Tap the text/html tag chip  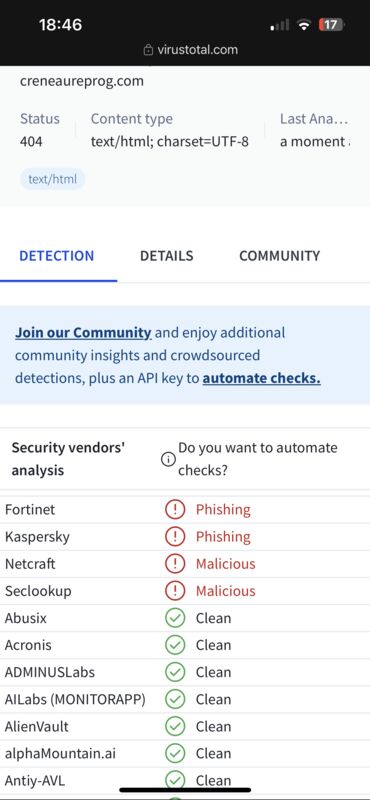pos(53,179)
